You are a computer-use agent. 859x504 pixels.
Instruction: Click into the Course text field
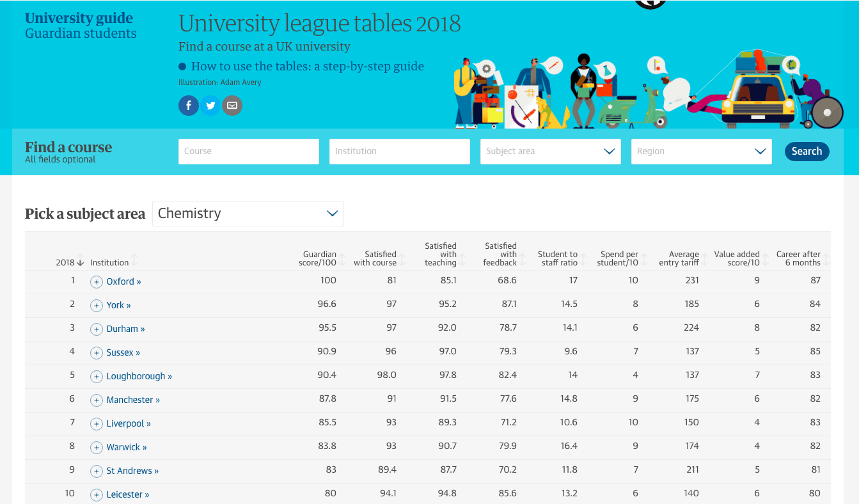pyautogui.click(x=249, y=152)
